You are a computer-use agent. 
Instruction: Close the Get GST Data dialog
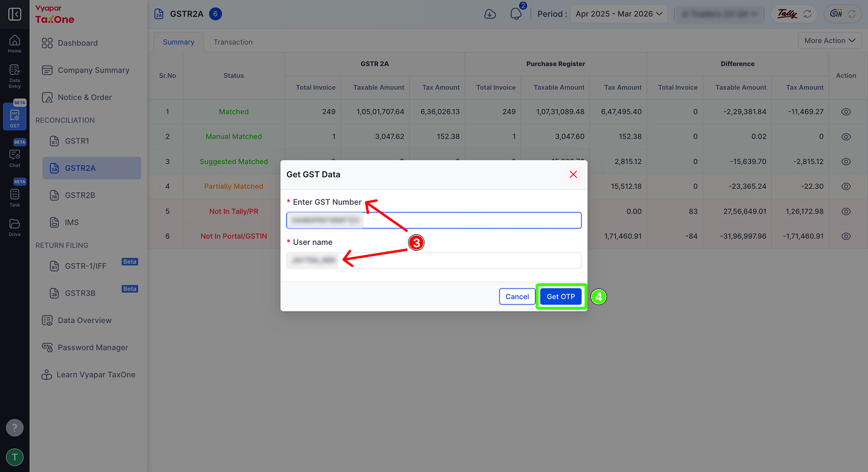pos(573,175)
